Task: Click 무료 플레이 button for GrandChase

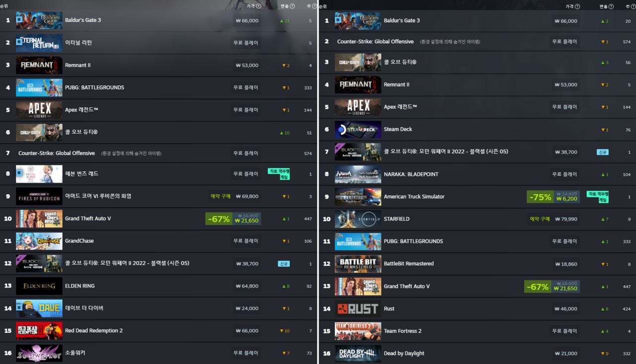Action: [x=245, y=241]
